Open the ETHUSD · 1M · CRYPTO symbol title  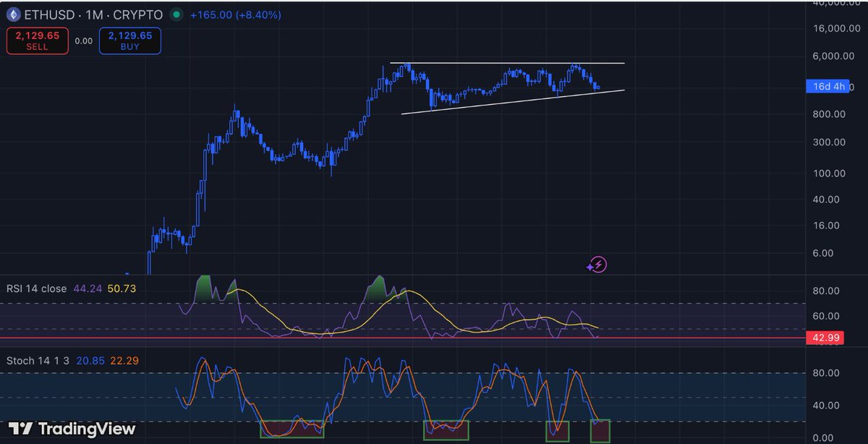coord(94,14)
